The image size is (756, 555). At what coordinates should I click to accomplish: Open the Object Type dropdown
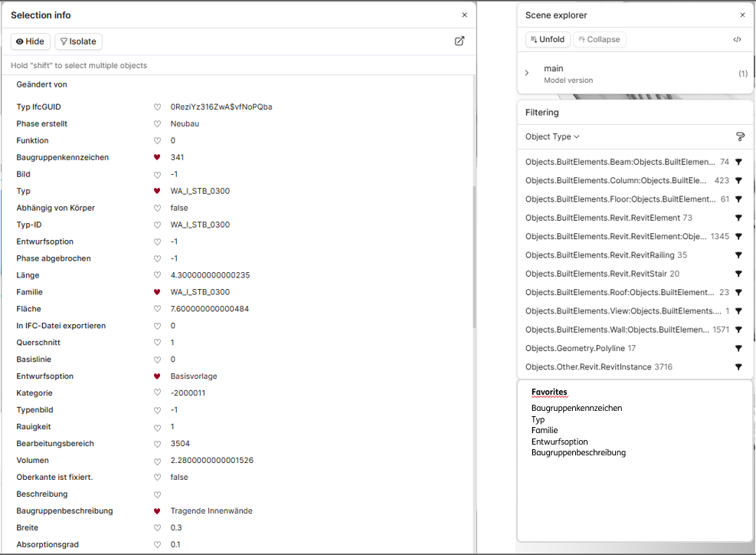[552, 137]
